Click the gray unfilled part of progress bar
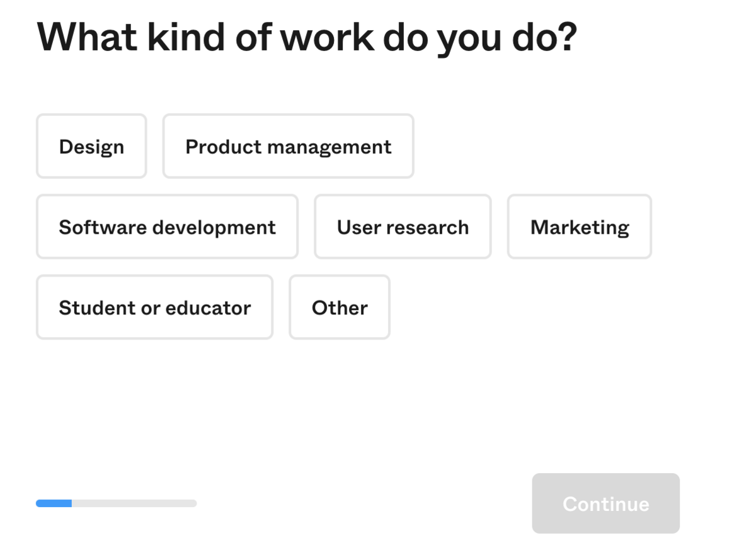 [x=134, y=503]
